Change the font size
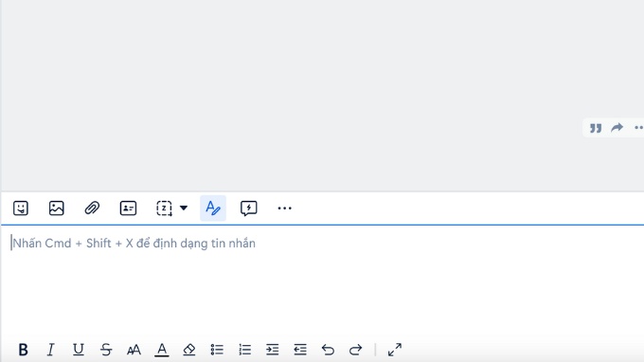 pyautogui.click(x=134, y=350)
